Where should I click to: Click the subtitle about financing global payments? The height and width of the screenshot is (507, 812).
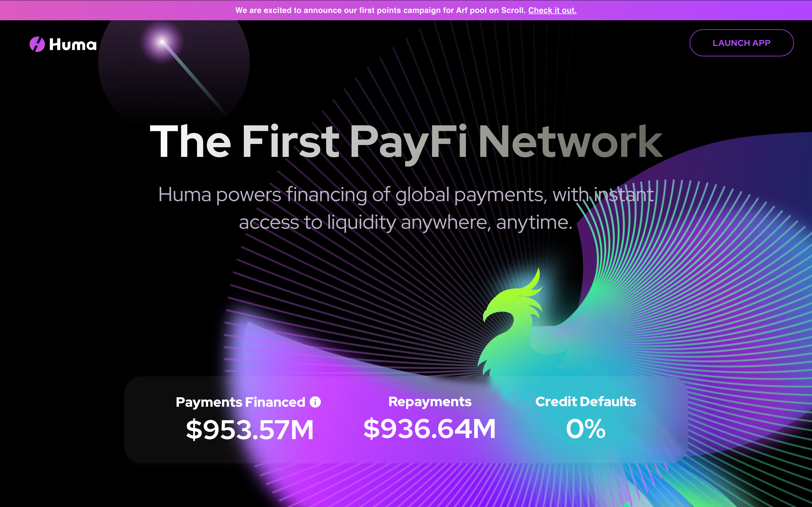(x=406, y=208)
